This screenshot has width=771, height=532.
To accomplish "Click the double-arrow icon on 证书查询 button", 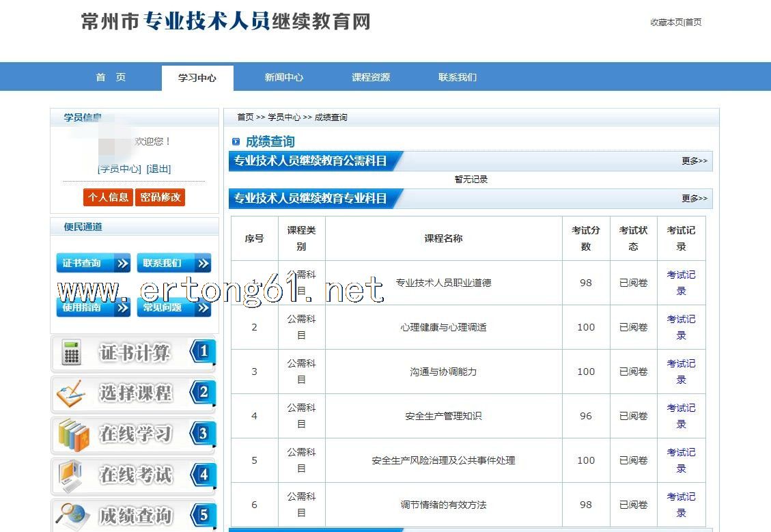I will pos(122,264).
